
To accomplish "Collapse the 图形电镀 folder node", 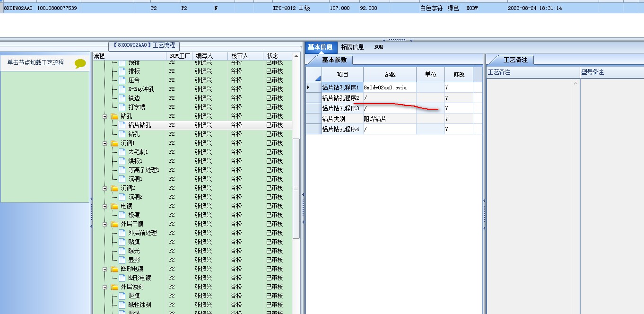I will click(105, 269).
